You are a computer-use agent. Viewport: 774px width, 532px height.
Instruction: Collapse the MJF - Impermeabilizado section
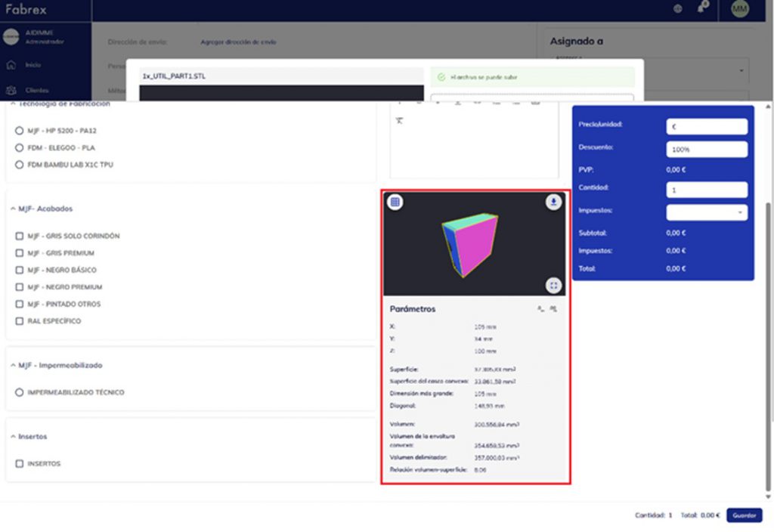[13, 366]
